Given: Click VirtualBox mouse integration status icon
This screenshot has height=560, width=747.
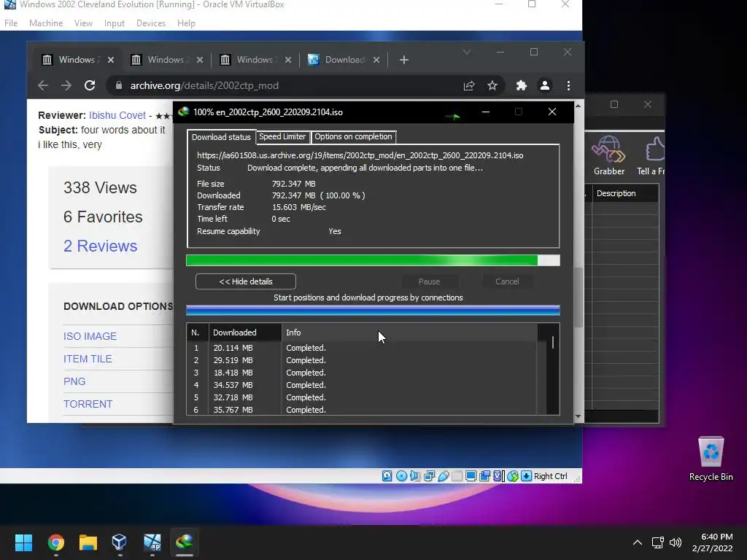Looking at the screenshot, I should (x=513, y=475).
